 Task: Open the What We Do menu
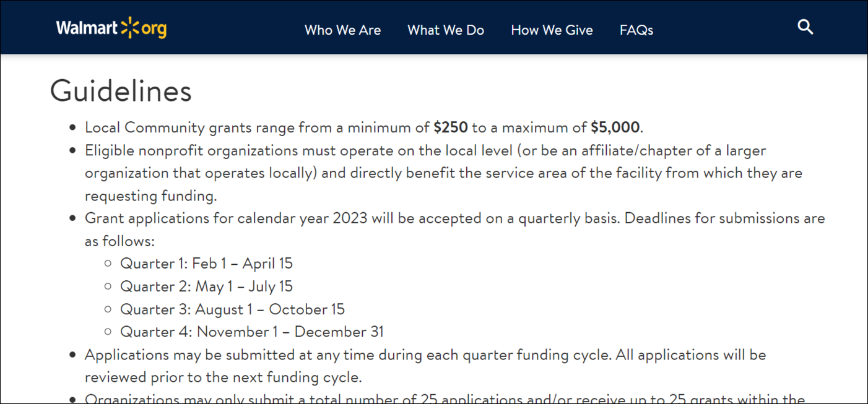click(x=446, y=30)
